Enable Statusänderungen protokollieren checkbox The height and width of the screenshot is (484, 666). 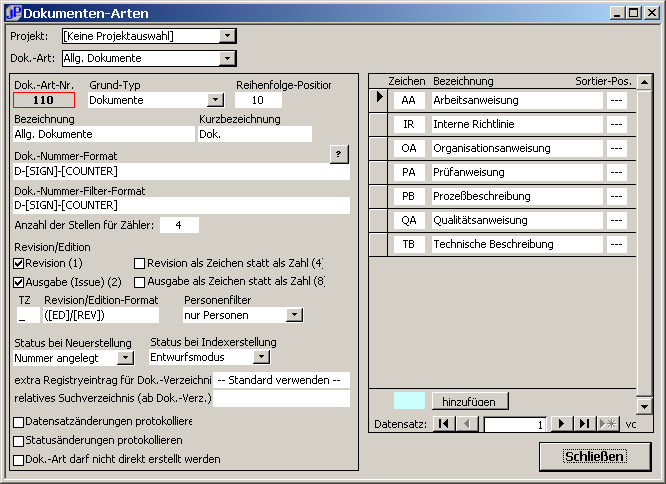point(19,441)
